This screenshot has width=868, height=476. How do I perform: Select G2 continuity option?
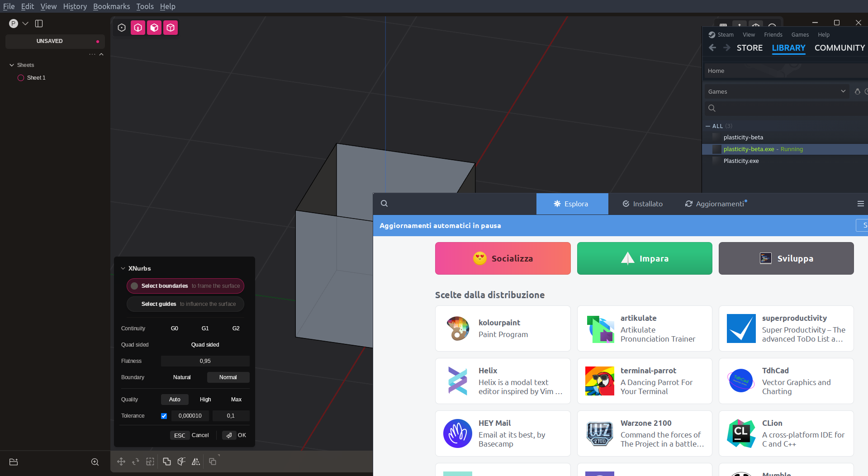point(236,328)
